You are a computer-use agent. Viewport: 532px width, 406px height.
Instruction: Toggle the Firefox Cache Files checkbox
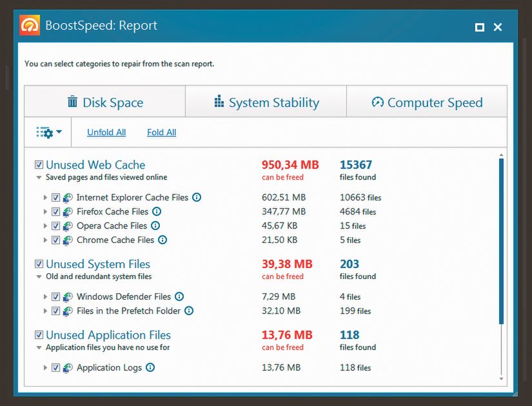pos(55,211)
